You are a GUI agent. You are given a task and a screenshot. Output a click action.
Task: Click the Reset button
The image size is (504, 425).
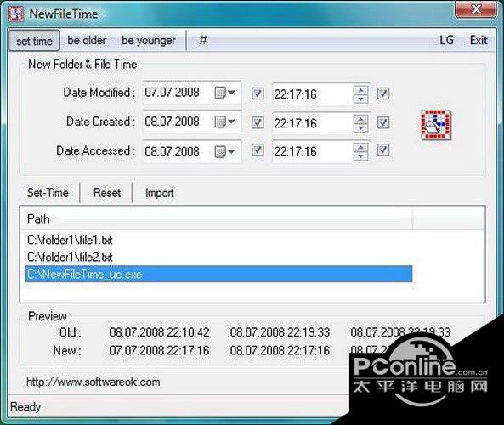coord(107,193)
